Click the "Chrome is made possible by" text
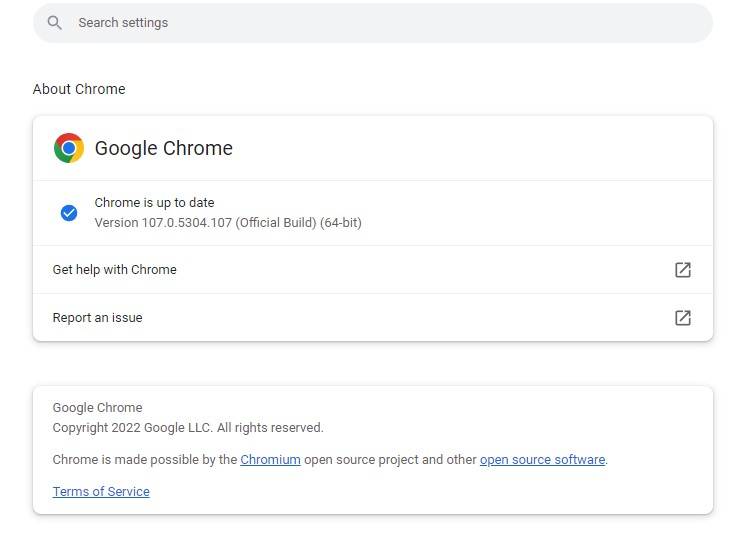The height and width of the screenshot is (557, 754). [144, 460]
